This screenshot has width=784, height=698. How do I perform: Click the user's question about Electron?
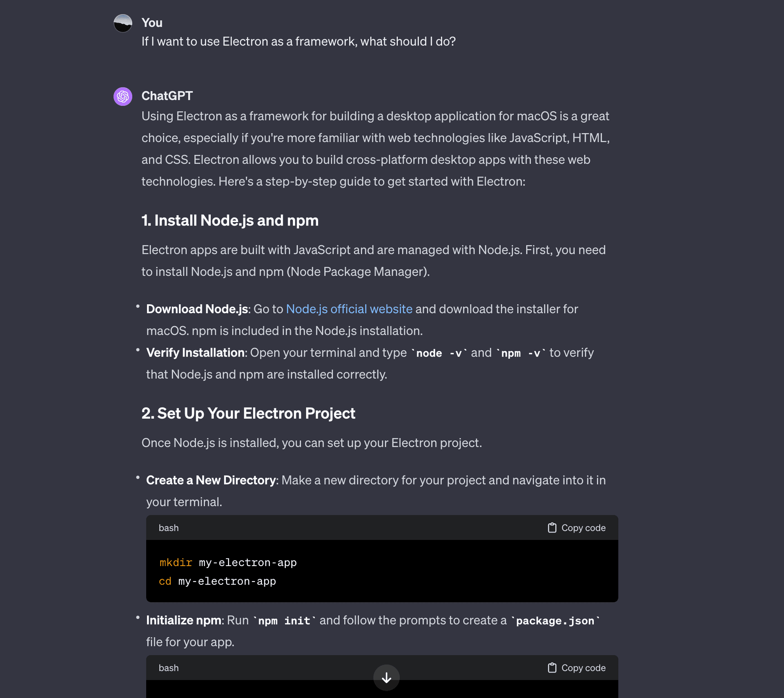(298, 42)
